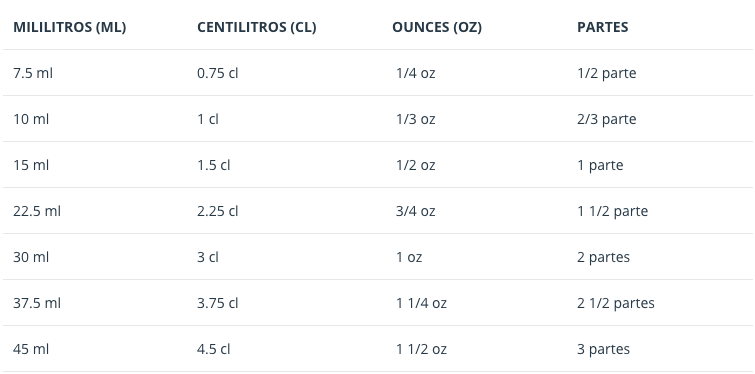
Task: Click the 2 partes cell
Action: [603, 257]
